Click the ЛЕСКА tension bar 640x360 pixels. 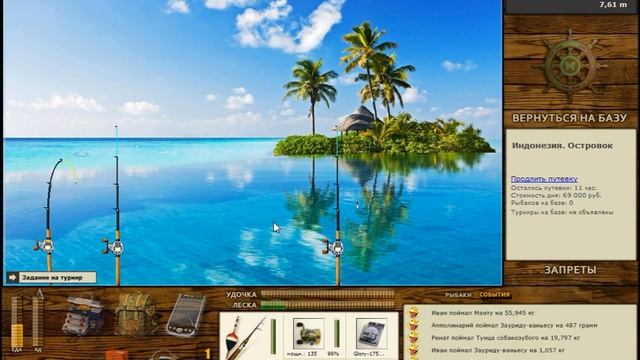tap(328, 304)
